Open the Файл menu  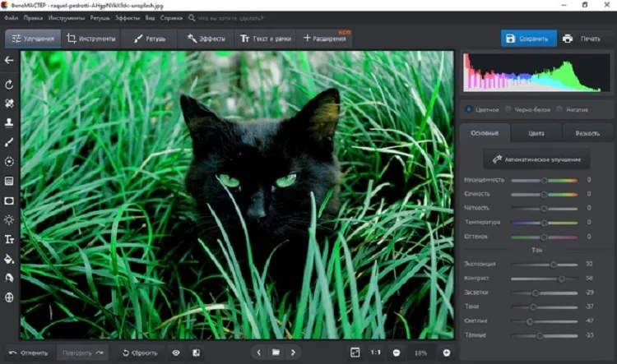pos(12,18)
